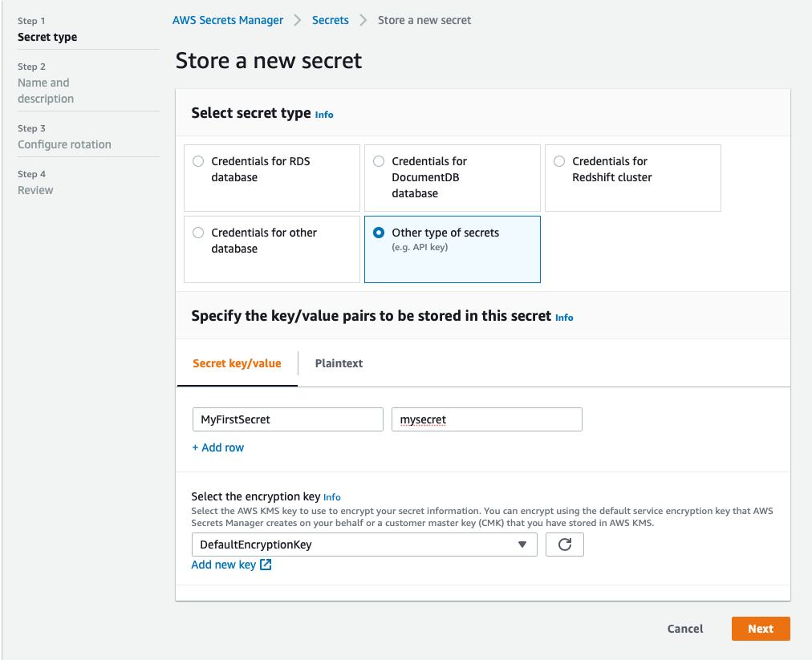The height and width of the screenshot is (660, 812).
Task: Click the Review step in sidebar
Action: pyautogui.click(x=35, y=190)
